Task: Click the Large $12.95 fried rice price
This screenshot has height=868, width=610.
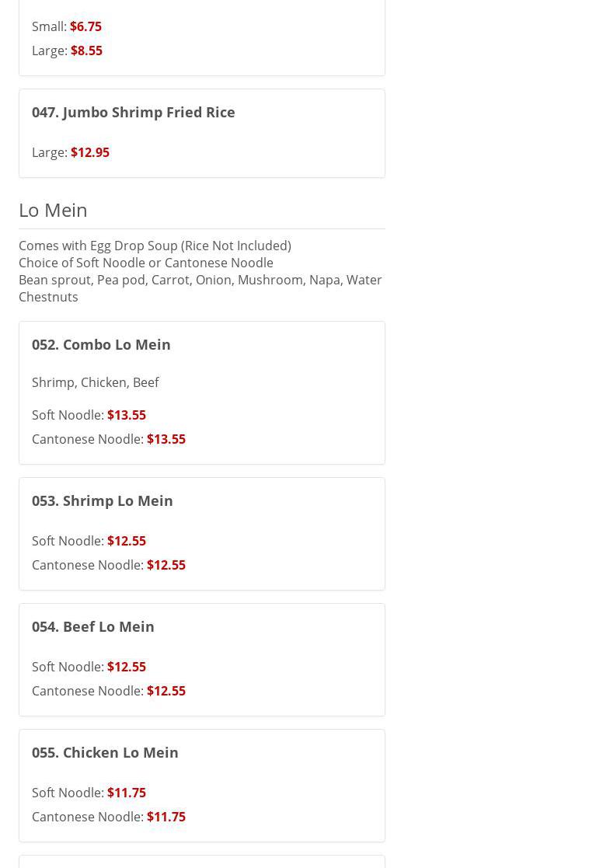Action: (71, 152)
